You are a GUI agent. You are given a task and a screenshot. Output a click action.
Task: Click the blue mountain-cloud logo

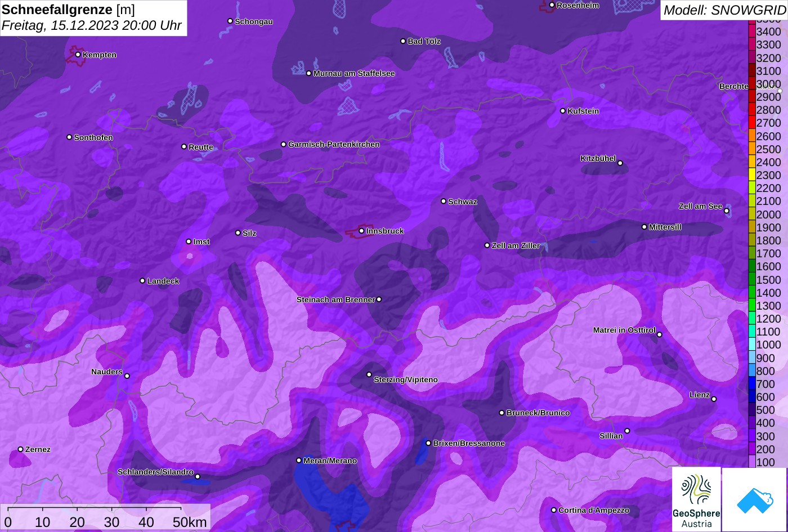755,499
